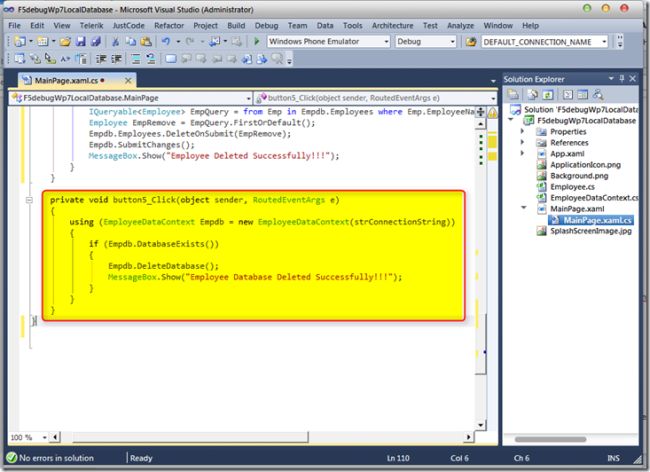Click the New Project toolbar icon
Viewport: 650px width, 472px height.
19,41
